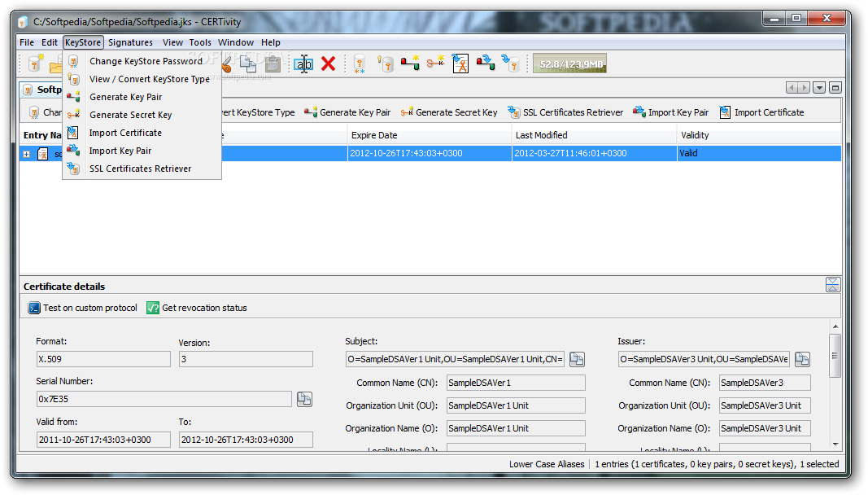Click the Paste clipboard toolbar icon
The image size is (868, 495).
pyautogui.click(x=273, y=64)
